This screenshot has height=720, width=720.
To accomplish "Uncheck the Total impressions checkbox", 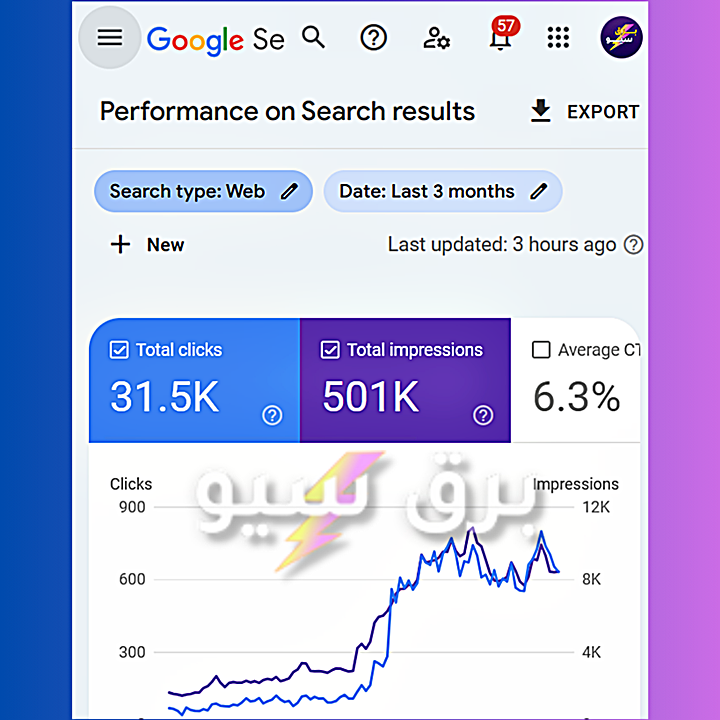I will pyautogui.click(x=330, y=350).
